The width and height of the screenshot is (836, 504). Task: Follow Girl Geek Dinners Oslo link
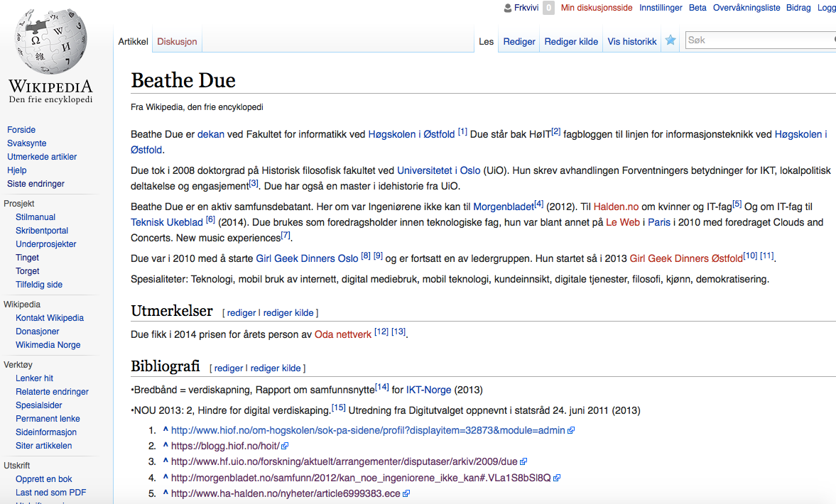pos(307,258)
